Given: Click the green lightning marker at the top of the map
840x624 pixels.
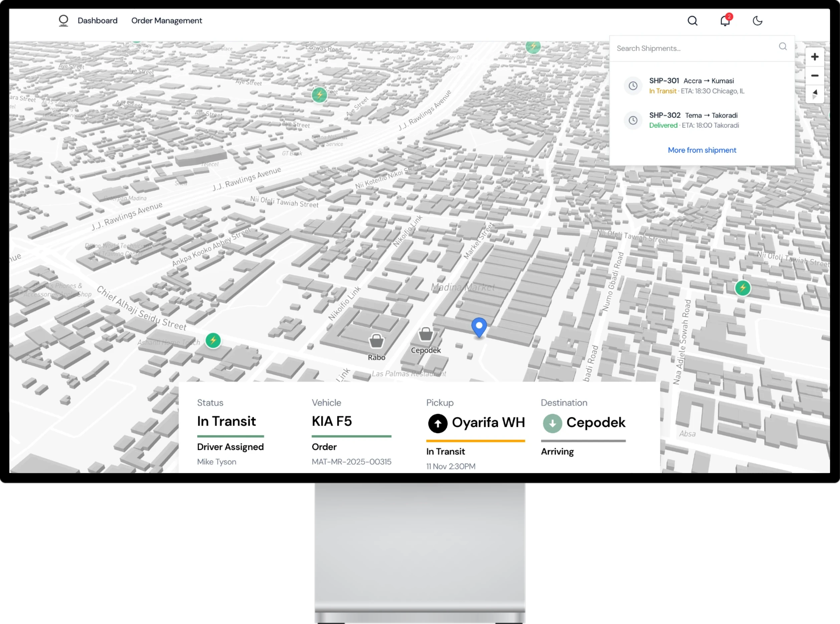Looking at the screenshot, I should [533, 47].
